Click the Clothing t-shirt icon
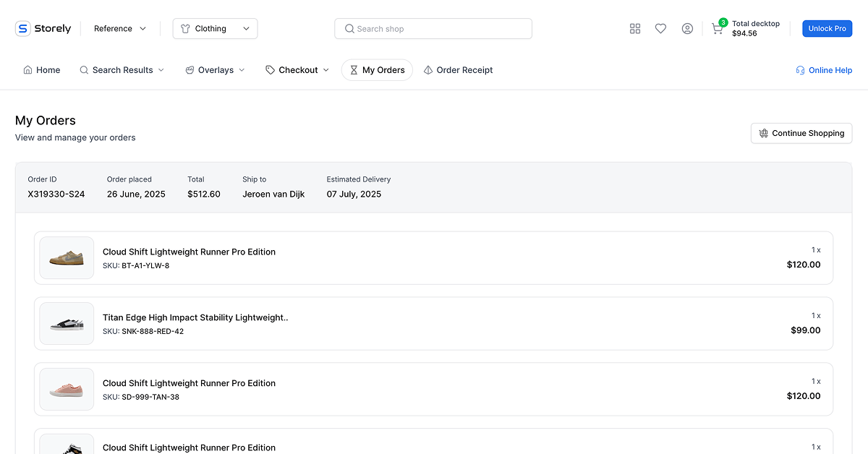 click(185, 29)
